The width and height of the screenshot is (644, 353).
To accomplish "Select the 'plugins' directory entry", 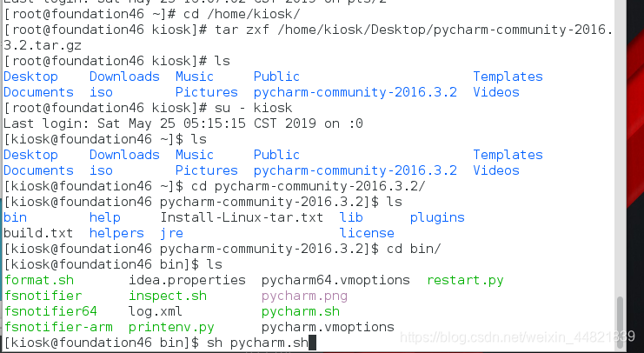I will coord(437,217).
